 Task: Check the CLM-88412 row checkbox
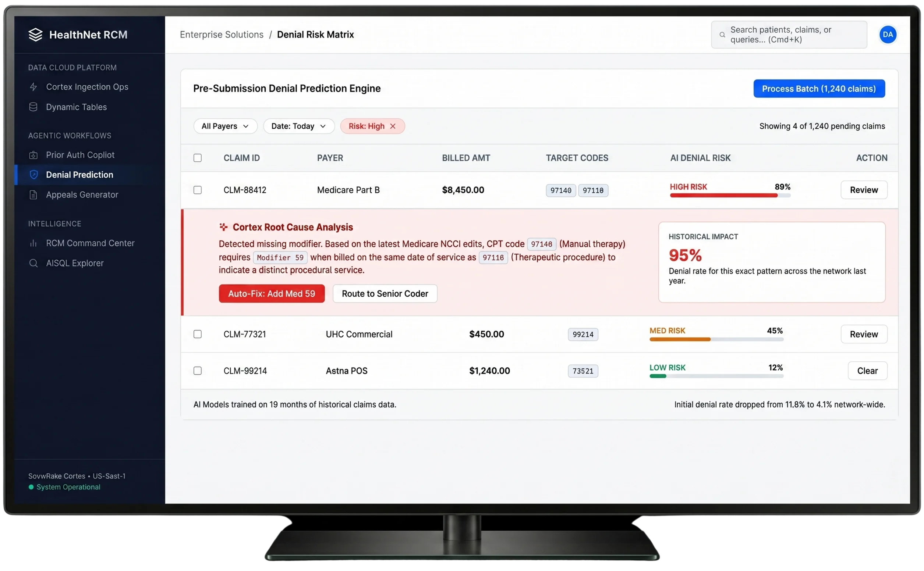point(197,190)
